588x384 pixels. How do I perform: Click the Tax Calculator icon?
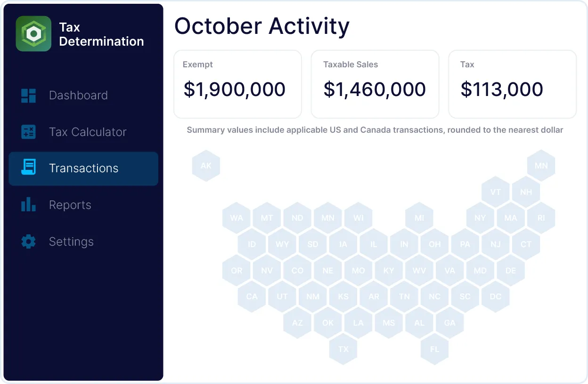click(29, 132)
